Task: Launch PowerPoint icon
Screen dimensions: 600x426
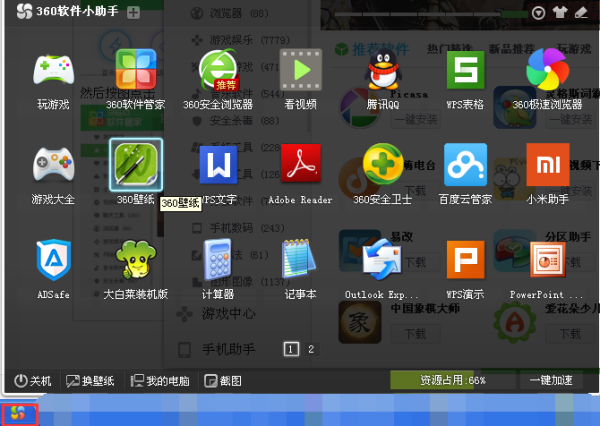Action: click(x=548, y=260)
